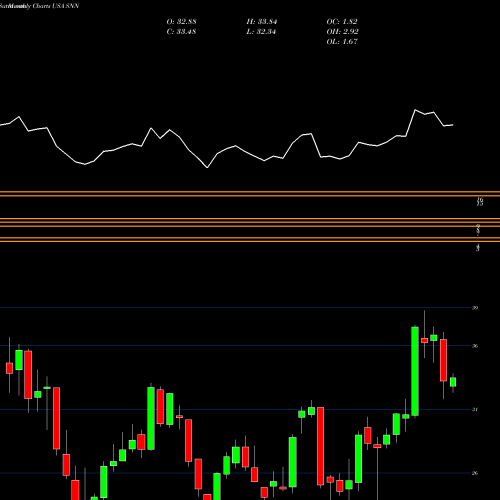Image resolution: width=500 pixels, height=500 pixels.
Task: Click the 'OL: 1.67' value
Action: pos(342,42)
